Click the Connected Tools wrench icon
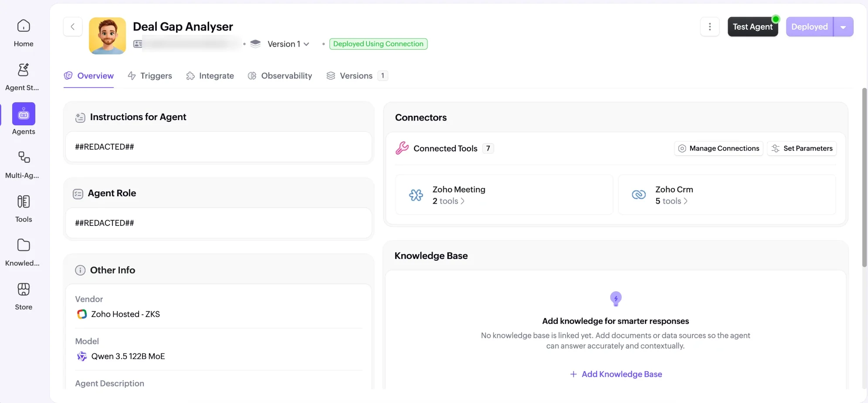Screen dimensions: 868x403 402,148
